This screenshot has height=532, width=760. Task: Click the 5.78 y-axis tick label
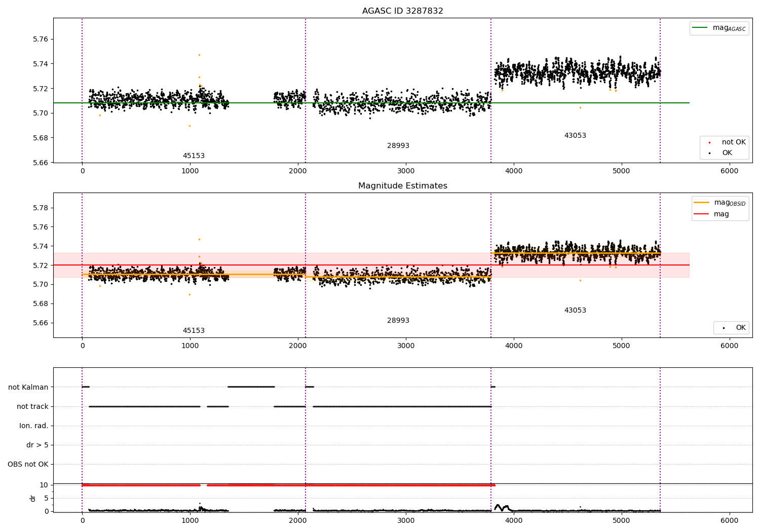pos(40,208)
